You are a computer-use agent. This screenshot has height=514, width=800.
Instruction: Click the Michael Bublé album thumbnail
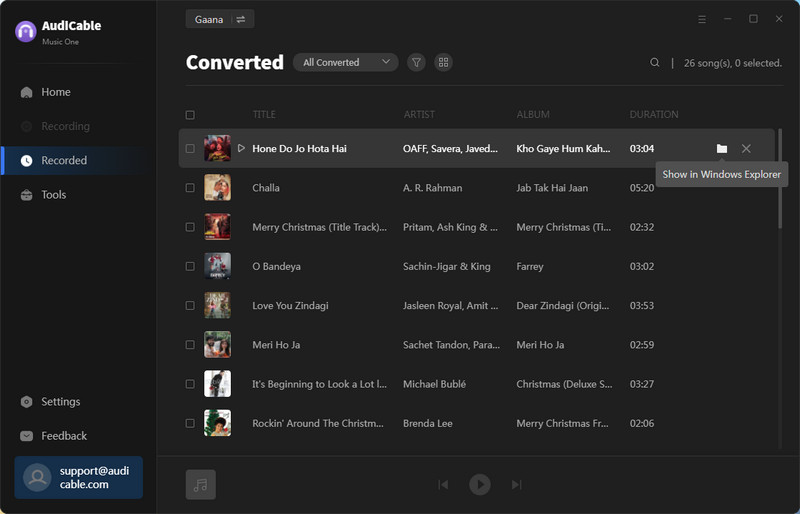(x=217, y=384)
